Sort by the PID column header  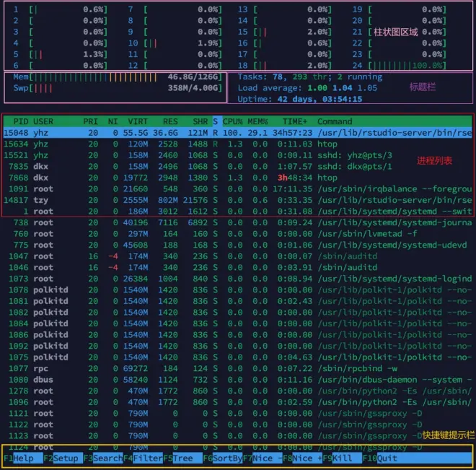tap(21, 121)
